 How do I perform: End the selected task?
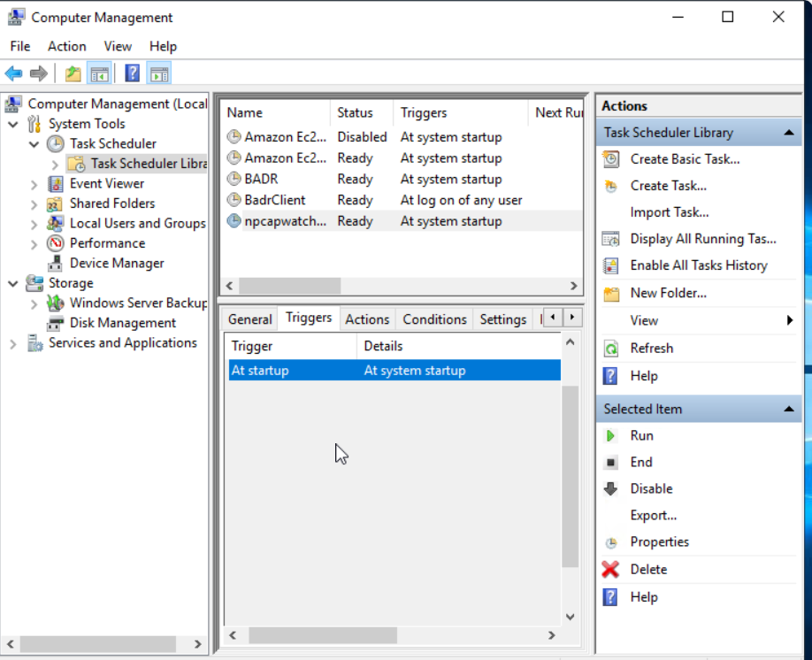(x=640, y=462)
